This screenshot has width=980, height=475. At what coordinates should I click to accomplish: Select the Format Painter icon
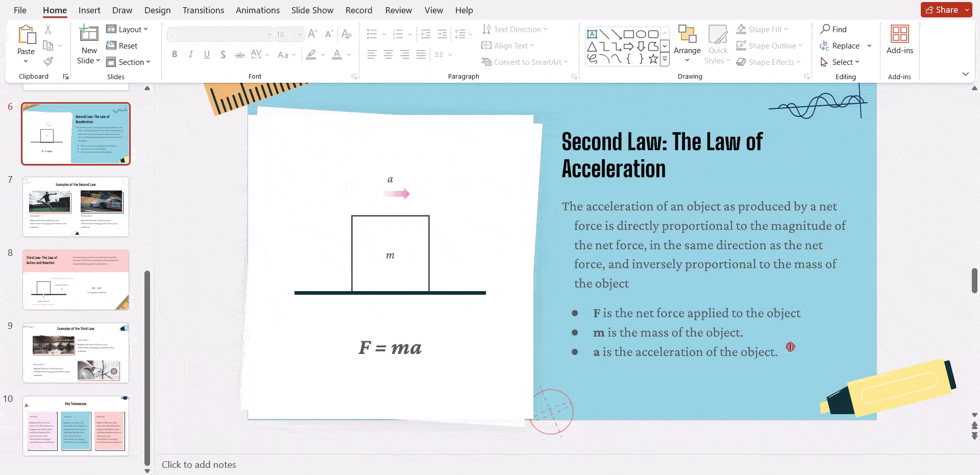pos(48,61)
